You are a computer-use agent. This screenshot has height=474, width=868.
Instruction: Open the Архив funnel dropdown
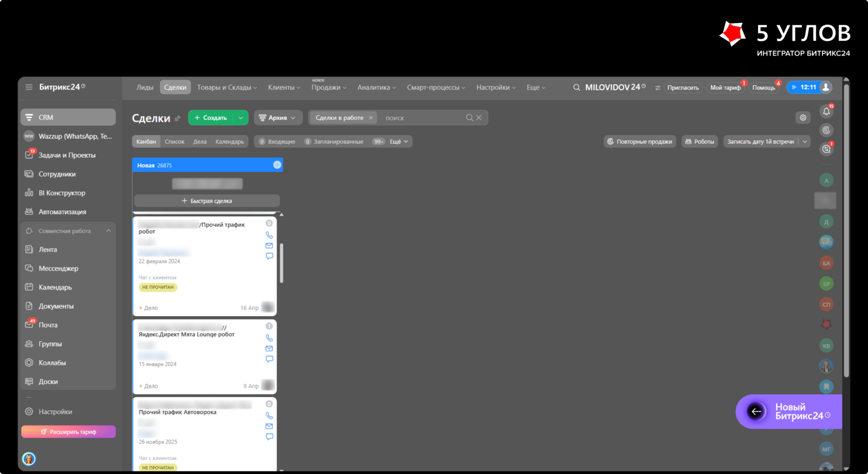click(277, 118)
